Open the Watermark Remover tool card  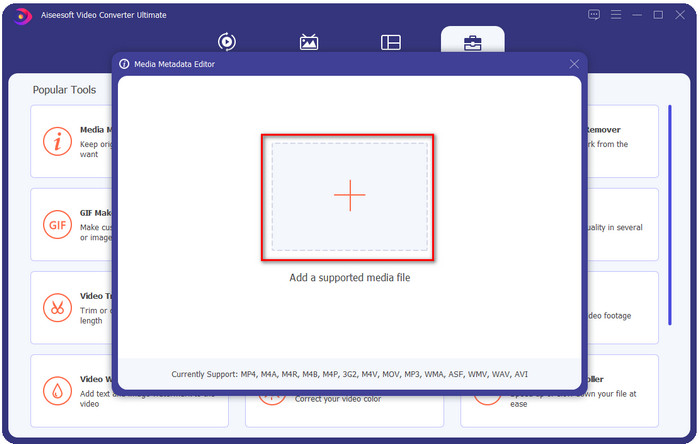[x=622, y=141]
